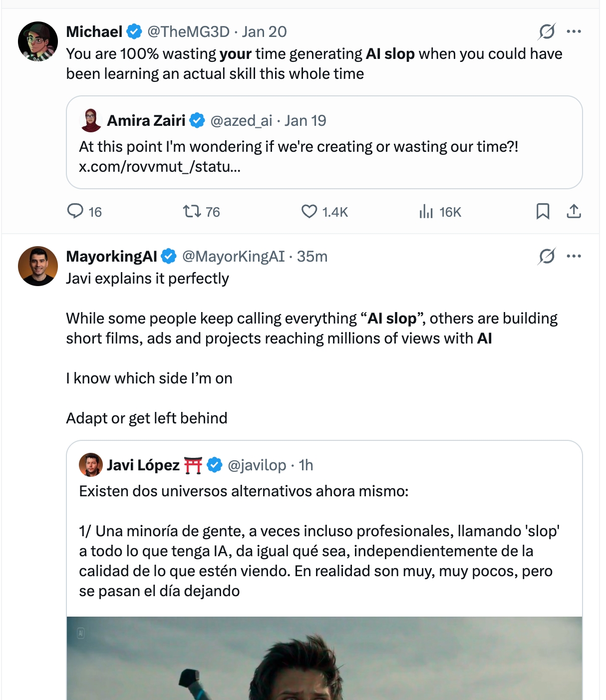This screenshot has width=606, height=700.
Task: Share Michael's tweet
Action: (x=575, y=212)
